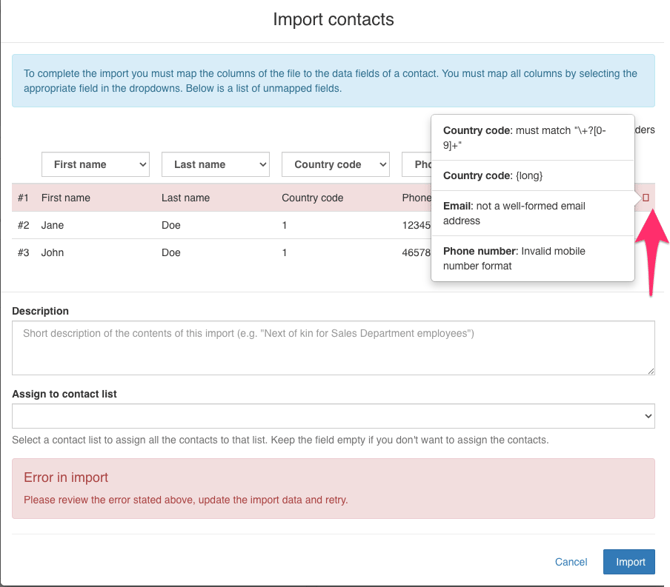670x587 pixels.
Task: Click the red error icon on row #1
Action: [x=645, y=198]
